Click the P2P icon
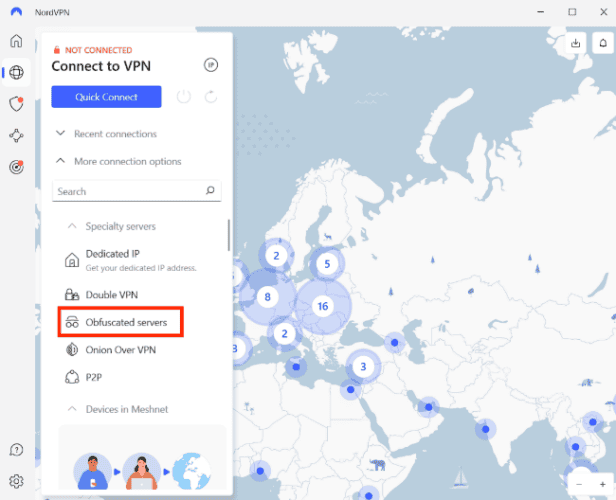Screen dimensions: 616x500 (x=72, y=377)
